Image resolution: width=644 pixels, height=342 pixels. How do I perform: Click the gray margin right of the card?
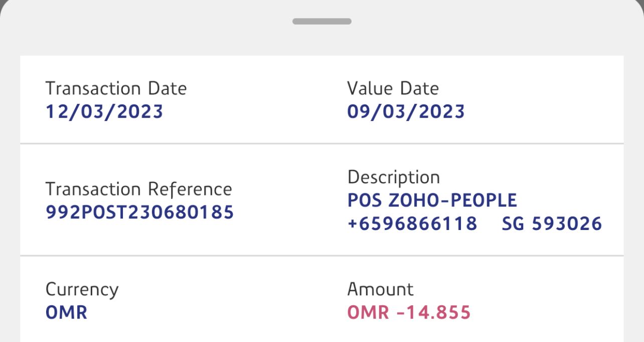click(634, 201)
